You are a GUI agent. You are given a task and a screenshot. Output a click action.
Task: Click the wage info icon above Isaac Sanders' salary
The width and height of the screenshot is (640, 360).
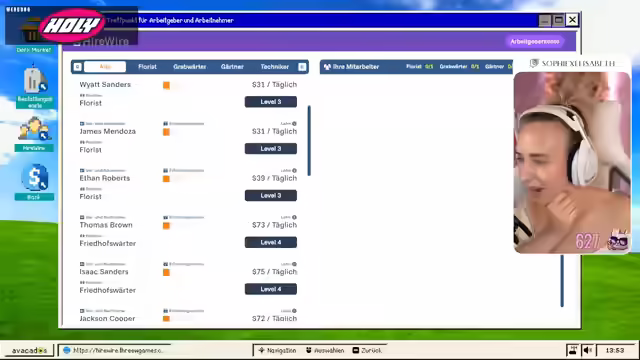tap(294, 264)
